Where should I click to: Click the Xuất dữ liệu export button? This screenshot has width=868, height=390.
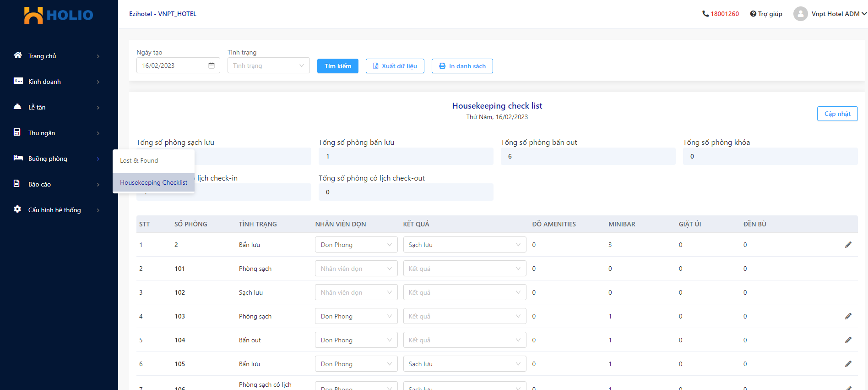(x=395, y=66)
